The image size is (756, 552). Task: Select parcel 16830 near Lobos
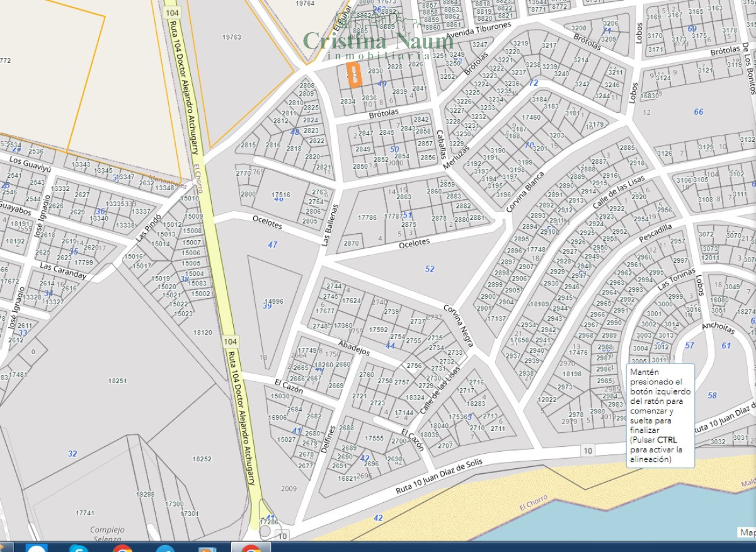[650, 96]
